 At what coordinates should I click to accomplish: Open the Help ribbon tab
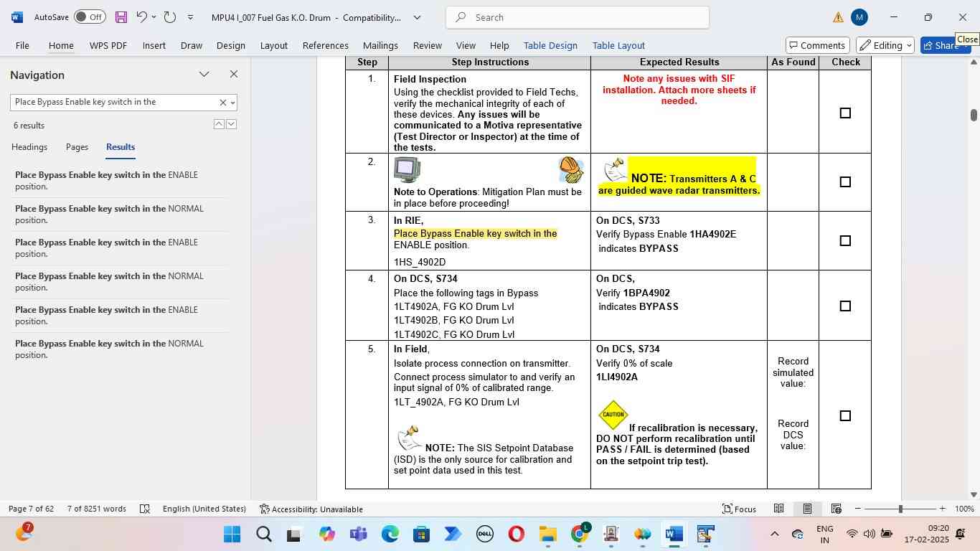click(x=499, y=45)
